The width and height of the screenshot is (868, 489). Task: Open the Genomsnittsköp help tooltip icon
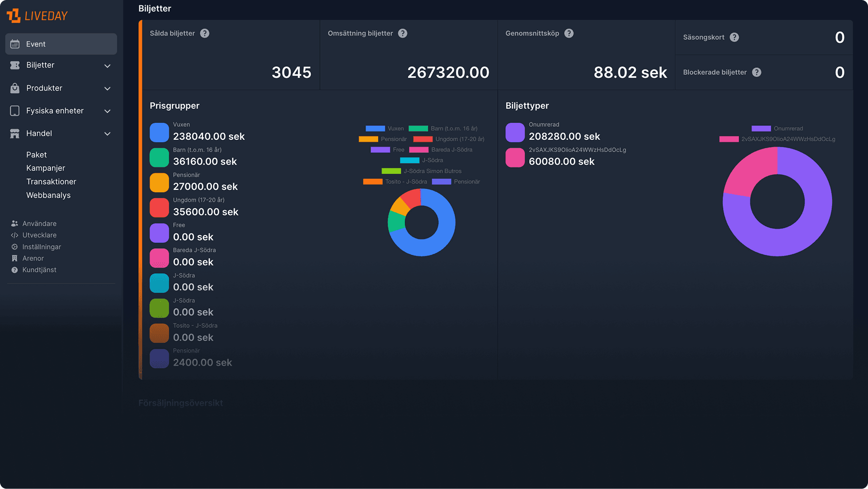point(569,34)
